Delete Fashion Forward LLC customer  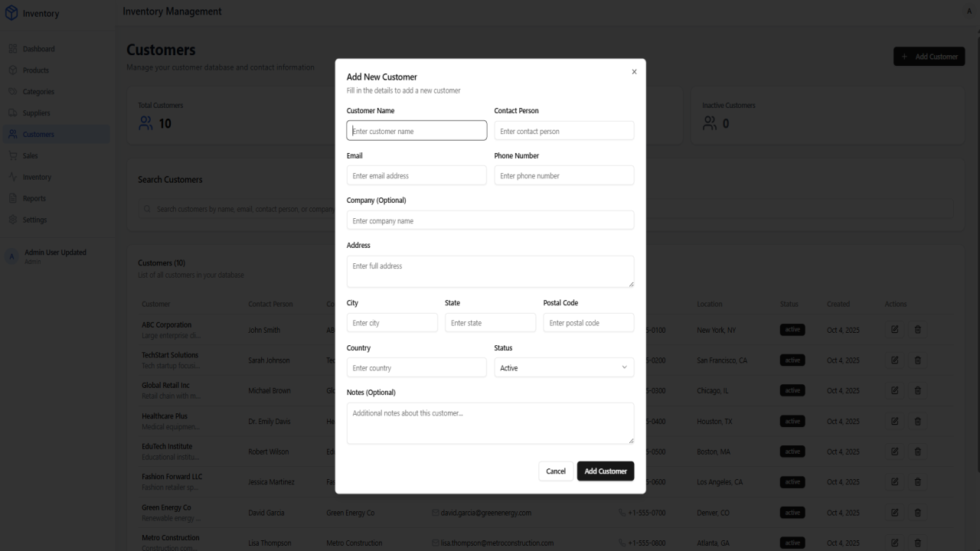click(918, 481)
